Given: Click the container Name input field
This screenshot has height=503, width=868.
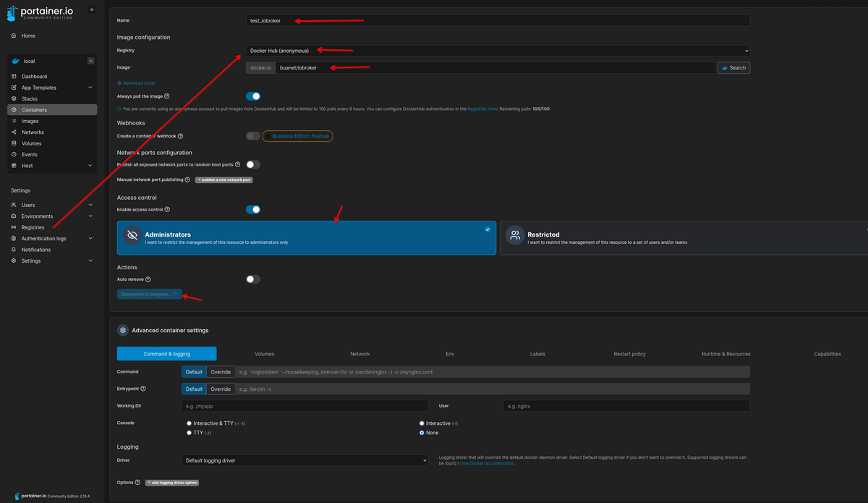Looking at the screenshot, I should click(498, 20).
